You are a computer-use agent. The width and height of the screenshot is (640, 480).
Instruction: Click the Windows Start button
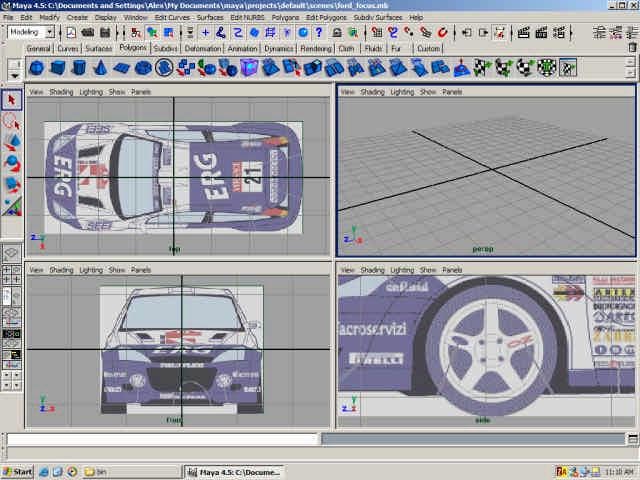[x=18, y=471]
